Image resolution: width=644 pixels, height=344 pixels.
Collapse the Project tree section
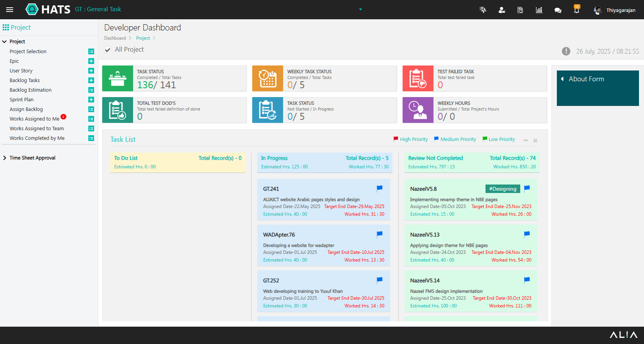click(5, 42)
